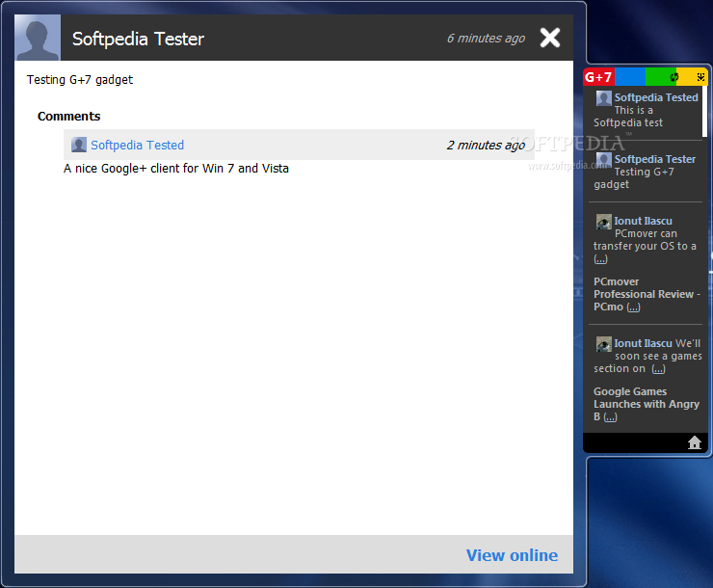Expand the ellipsis after 'section on'
The width and height of the screenshot is (713, 588).
pos(658,369)
